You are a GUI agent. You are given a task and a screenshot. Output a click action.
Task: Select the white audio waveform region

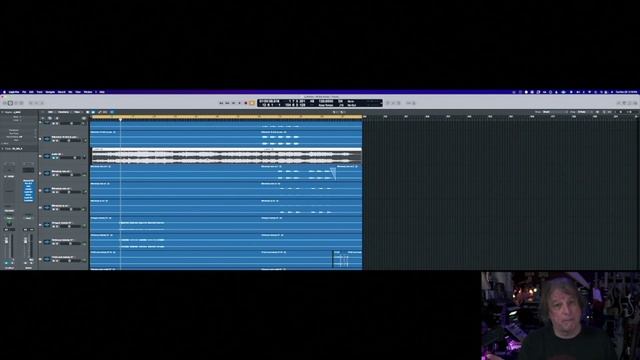click(x=227, y=156)
